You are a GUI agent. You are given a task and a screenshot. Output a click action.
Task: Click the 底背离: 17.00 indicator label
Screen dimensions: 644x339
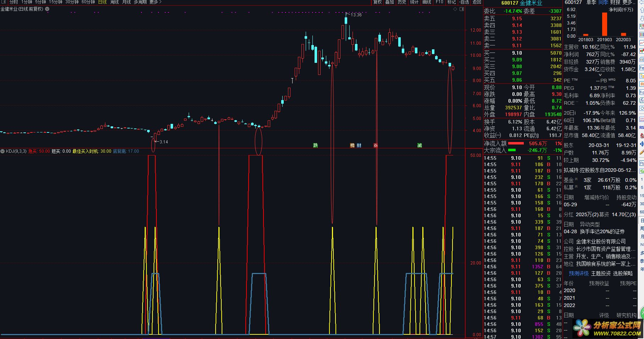(x=126, y=151)
